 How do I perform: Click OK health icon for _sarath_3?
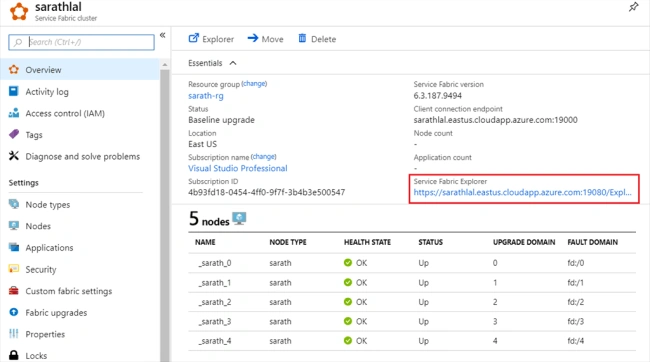click(x=348, y=321)
